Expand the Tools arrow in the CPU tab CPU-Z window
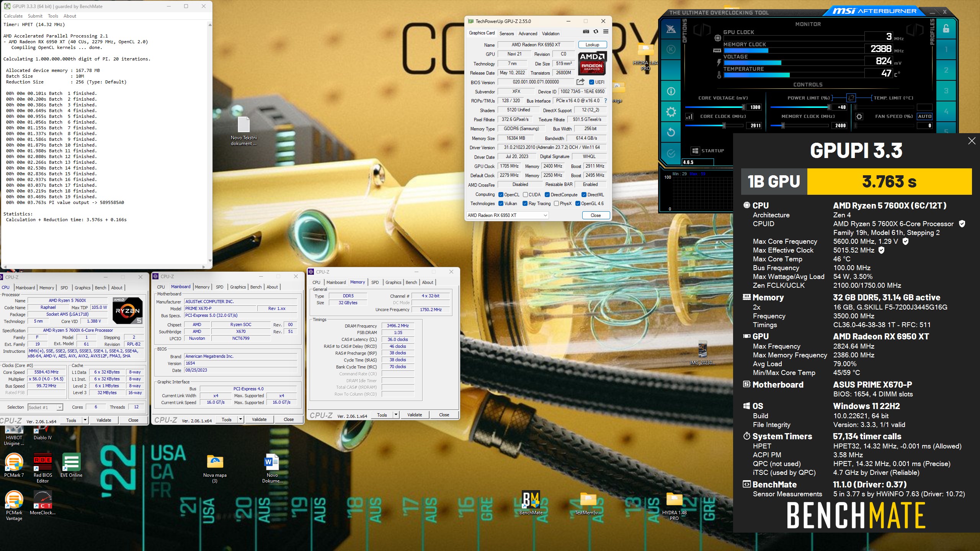Viewport: 980px width, 551px height. 85,420
